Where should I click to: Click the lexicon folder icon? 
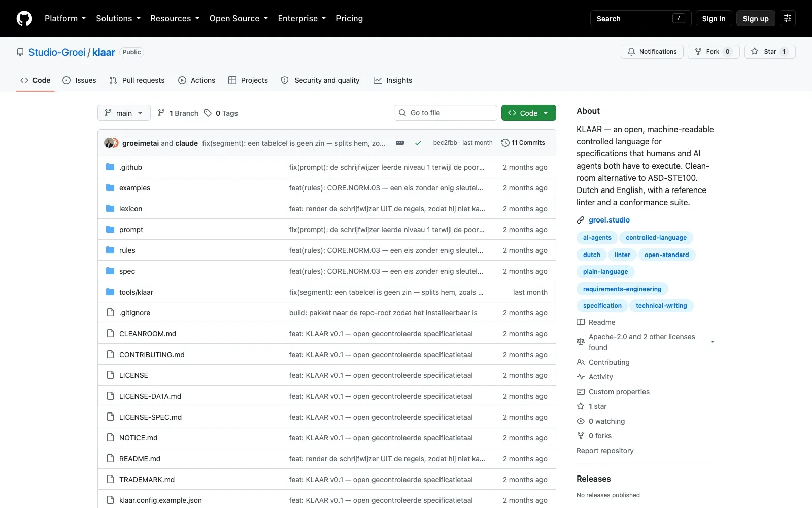click(x=110, y=209)
